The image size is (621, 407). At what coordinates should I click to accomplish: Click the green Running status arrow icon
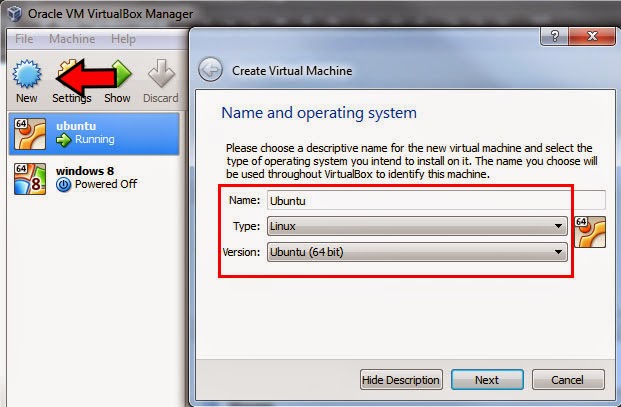pyautogui.click(x=63, y=140)
